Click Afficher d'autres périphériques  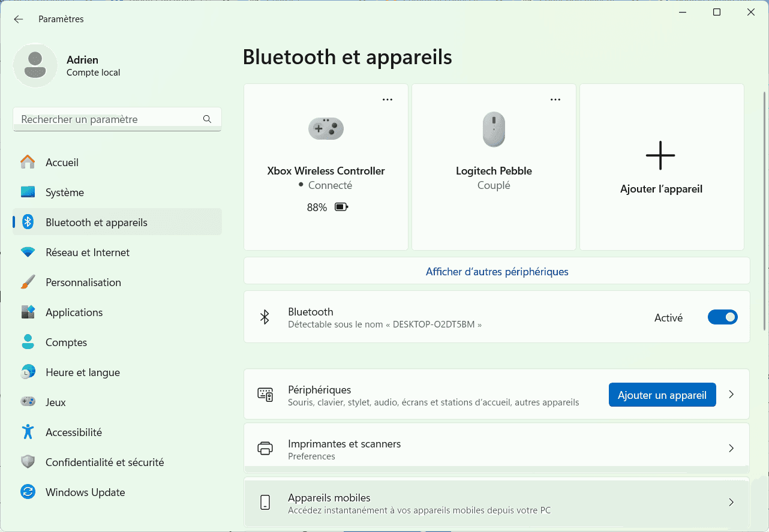[x=497, y=272]
